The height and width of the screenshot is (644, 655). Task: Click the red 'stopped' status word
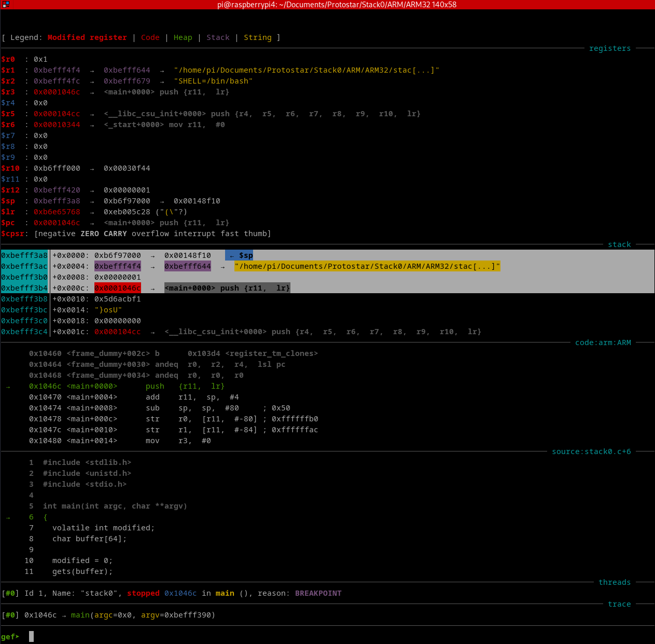pyautogui.click(x=143, y=593)
